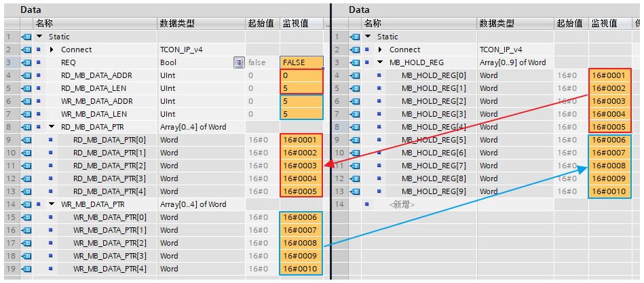The image size is (644, 283).
Task: Click the tag icon of WR_MB_DATA_PTR[0] row
Action: click(26, 217)
